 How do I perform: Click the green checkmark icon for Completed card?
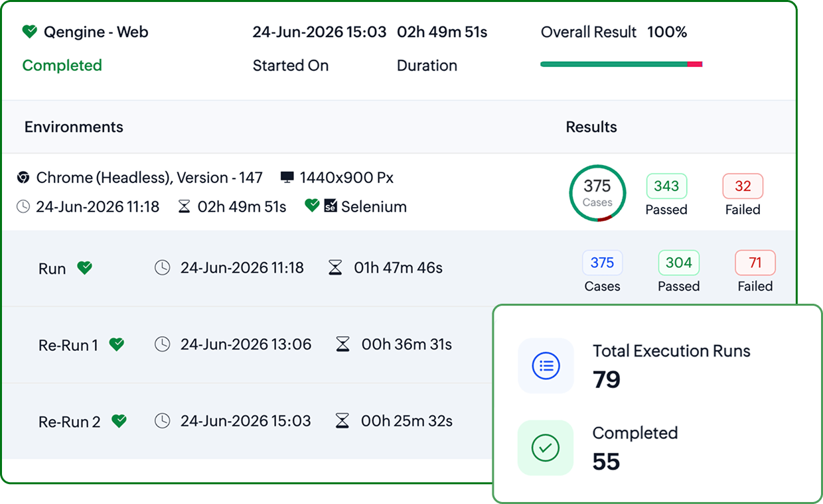coord(546,448)
